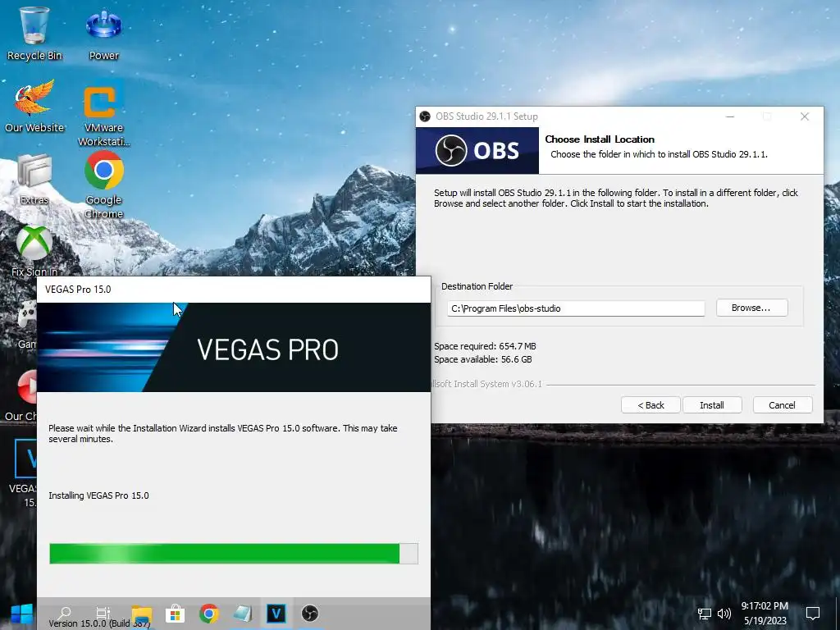This screenshot has width=840, height=630.
Task: Open the Our Website desktop shortcut
Action: (x=34, y=105)
